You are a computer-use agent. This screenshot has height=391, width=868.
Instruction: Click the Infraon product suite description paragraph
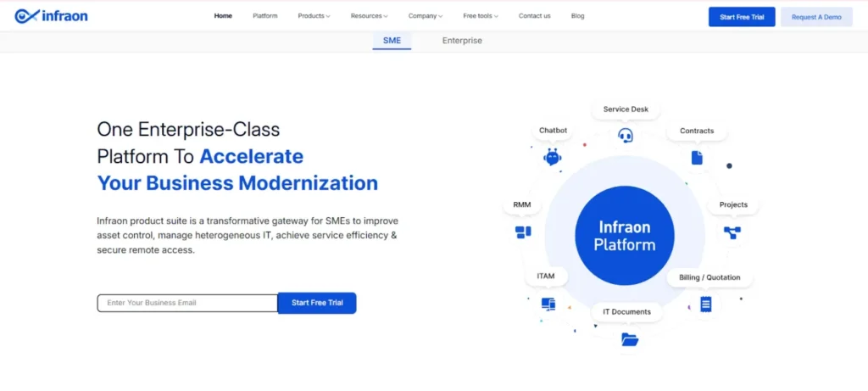(248, 236)
